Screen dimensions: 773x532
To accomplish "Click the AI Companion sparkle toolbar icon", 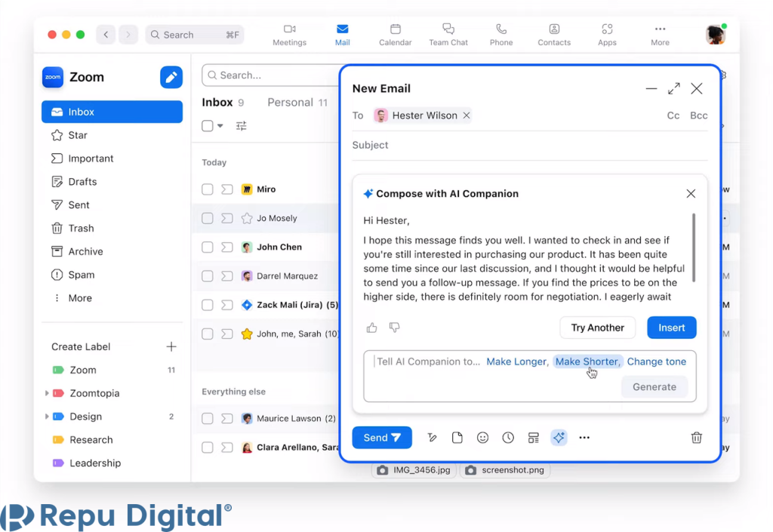I will click(x=559, y=438).
